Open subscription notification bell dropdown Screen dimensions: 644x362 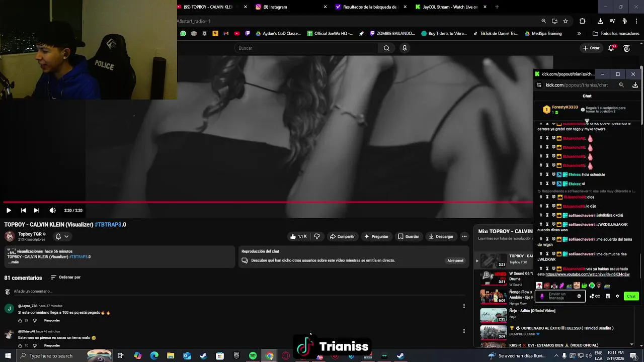[62, 236]
